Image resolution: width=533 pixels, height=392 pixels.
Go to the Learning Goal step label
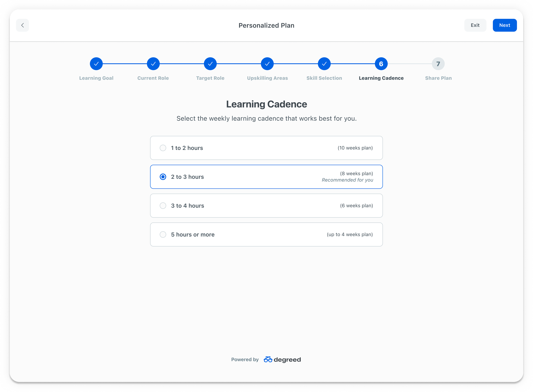point(96,78)
